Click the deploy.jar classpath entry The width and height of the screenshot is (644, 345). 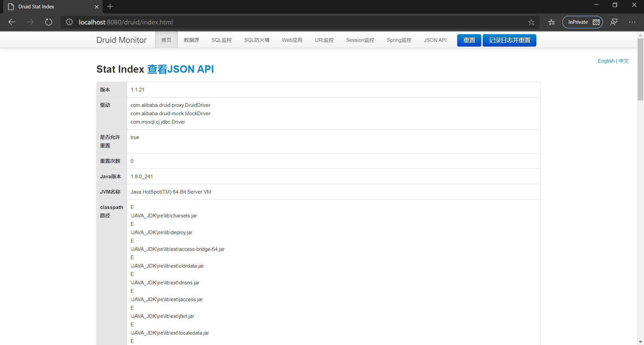click(162, 232)
